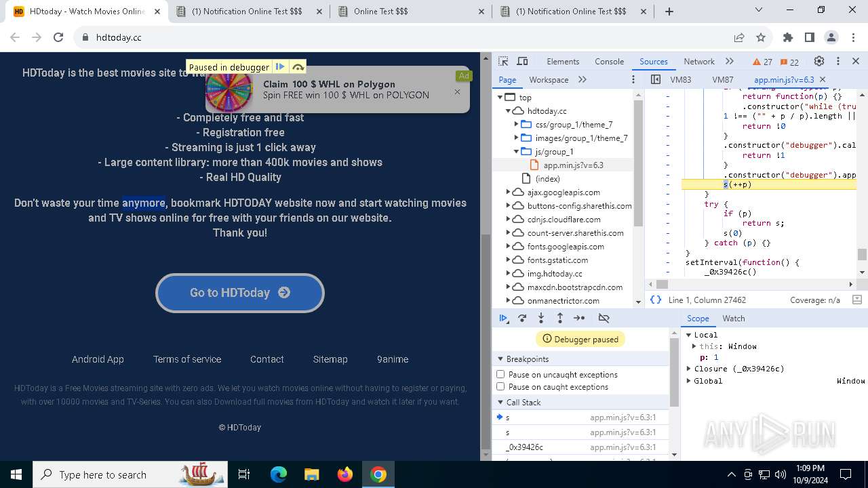
Task: Step over next function call
Action: click(522, 318)
